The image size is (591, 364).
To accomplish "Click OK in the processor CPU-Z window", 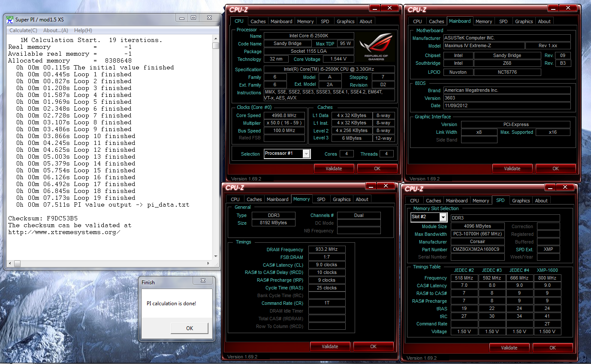I will coord(377,168).
